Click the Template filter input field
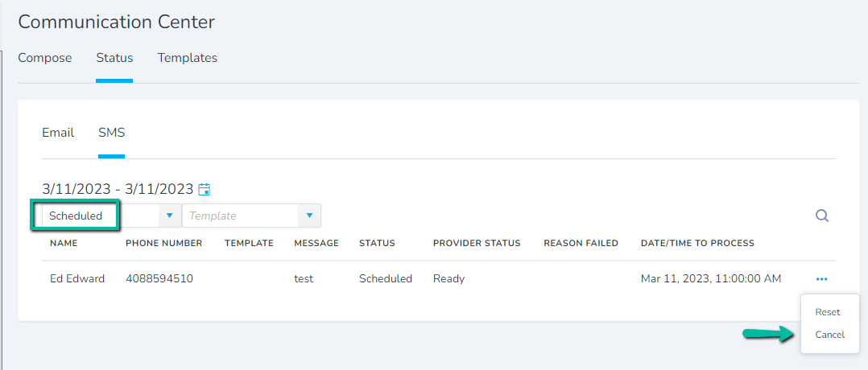868x370 pixels. click(241, 216)
